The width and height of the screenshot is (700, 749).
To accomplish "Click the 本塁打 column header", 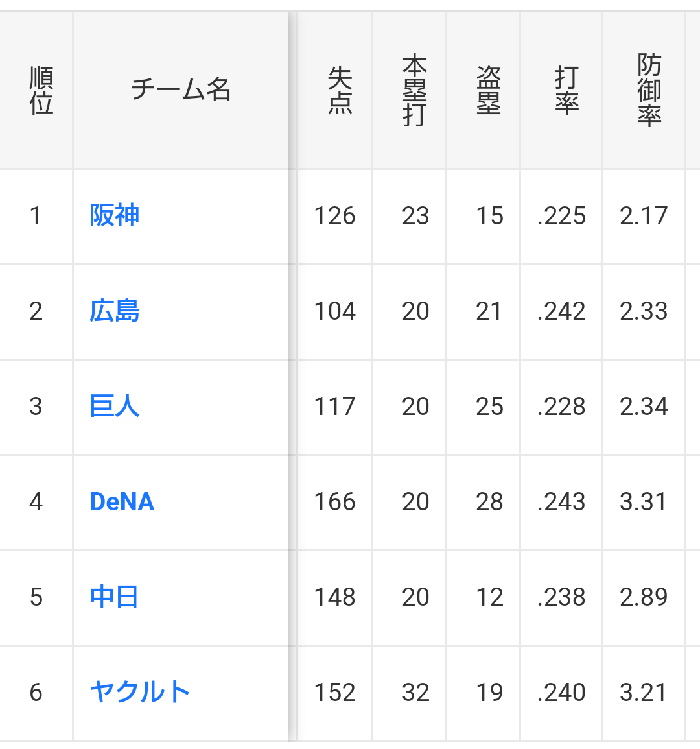I will (x=415, y=90).
